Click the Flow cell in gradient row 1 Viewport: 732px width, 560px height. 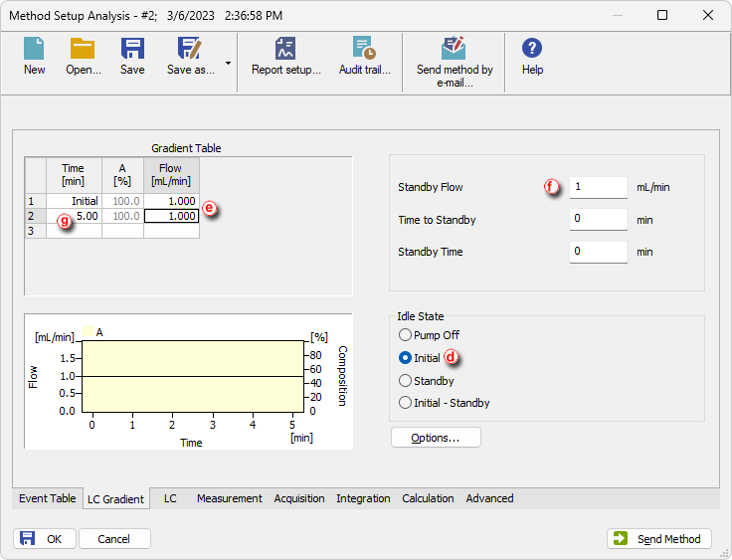coord(171,201)
